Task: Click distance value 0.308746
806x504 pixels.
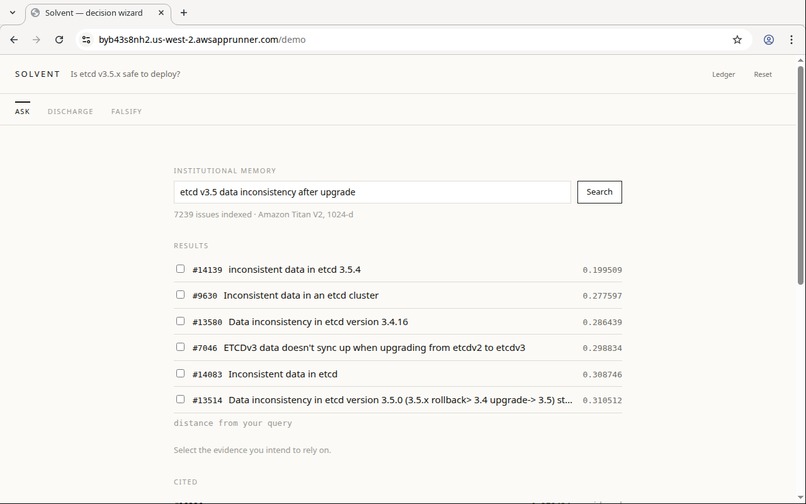Action: (x=602, y=374)
